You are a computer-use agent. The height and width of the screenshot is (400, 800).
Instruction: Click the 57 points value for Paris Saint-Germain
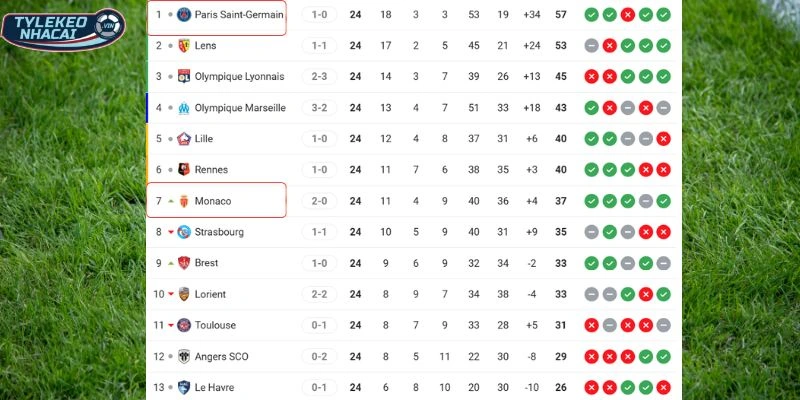[561, 15]
